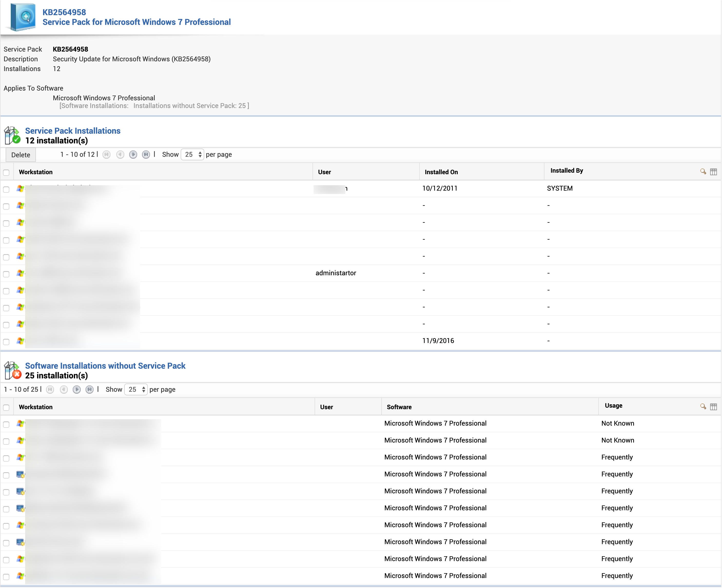This screenshot has height=588, width=722.
Task: Toggle select-all checkbox in Software Installations table header
Action: (x=6, y=407)
